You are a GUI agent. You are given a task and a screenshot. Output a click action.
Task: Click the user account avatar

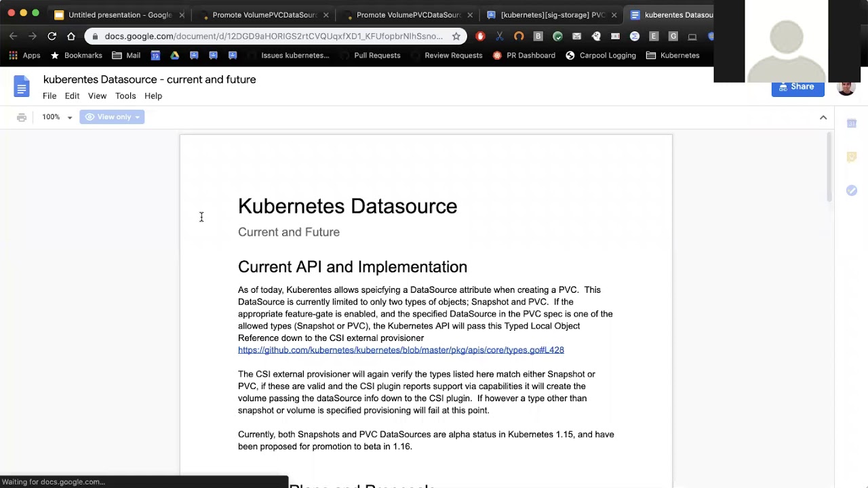click(846, 88)
